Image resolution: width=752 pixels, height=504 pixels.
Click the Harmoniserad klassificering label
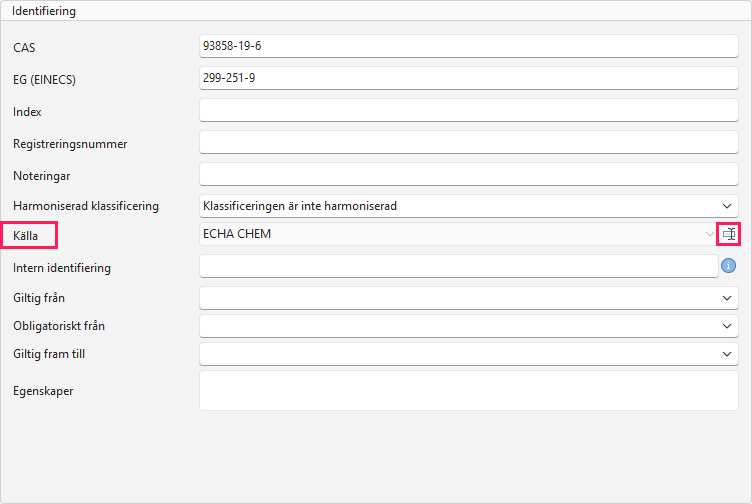(86, 206)
